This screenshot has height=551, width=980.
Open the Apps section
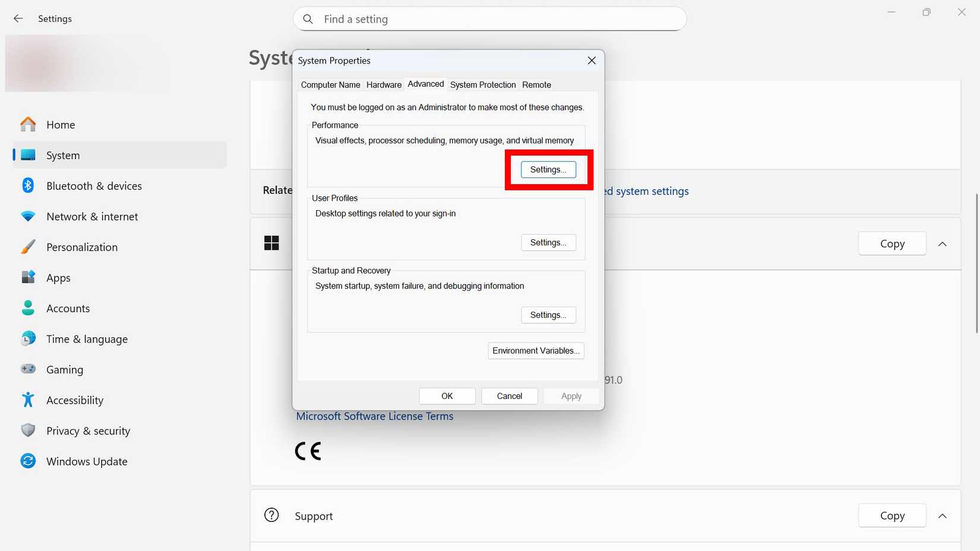click(58, 277)
